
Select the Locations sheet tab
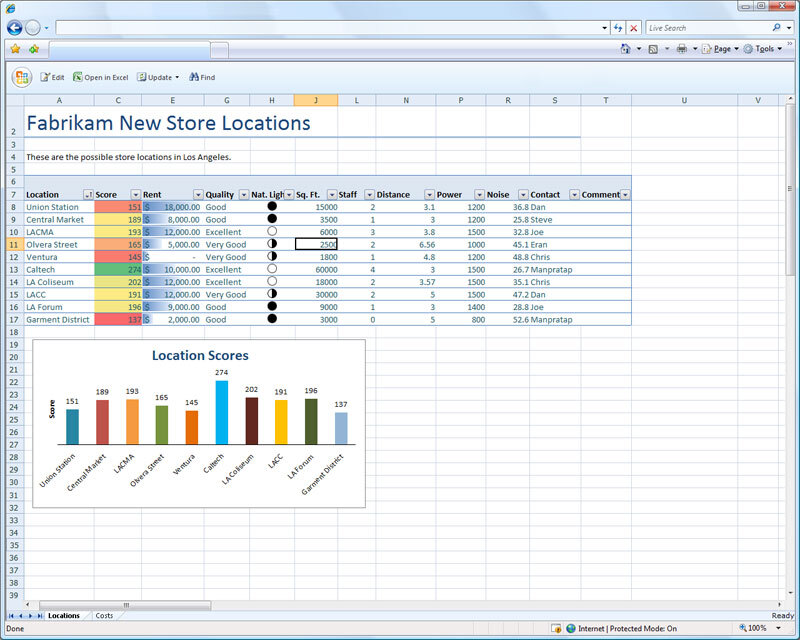pyautogui.click(x=63, y=615)
